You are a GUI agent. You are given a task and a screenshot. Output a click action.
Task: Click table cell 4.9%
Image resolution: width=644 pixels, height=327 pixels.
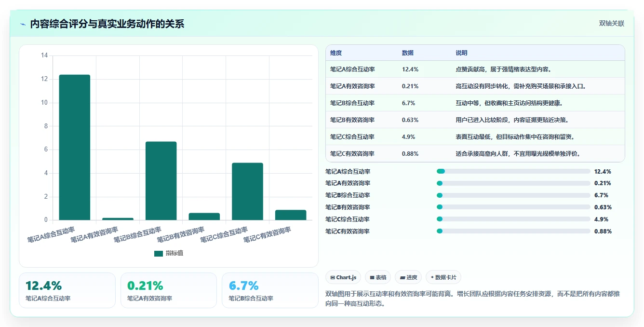408,137
